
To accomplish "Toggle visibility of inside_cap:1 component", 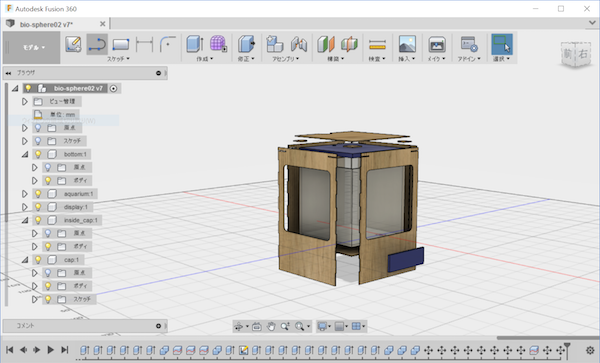I will coord(38,220).
